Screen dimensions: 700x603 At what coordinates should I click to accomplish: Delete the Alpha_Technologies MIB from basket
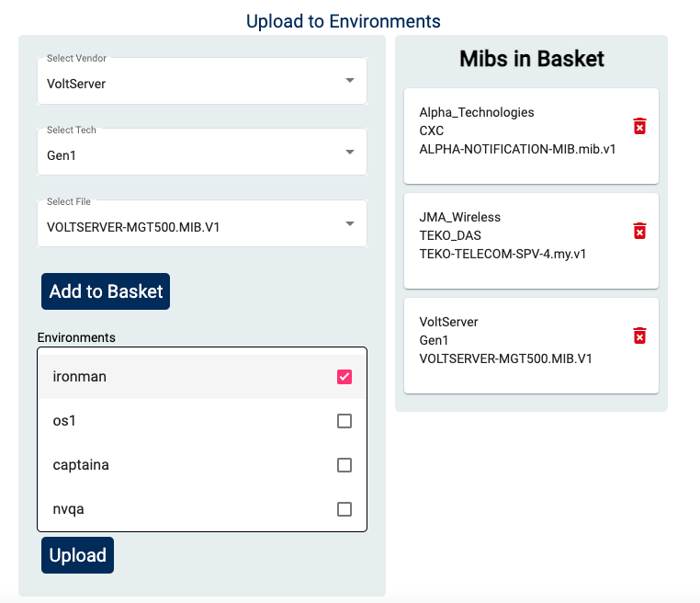pyautogui.click(x=640, y=126)
